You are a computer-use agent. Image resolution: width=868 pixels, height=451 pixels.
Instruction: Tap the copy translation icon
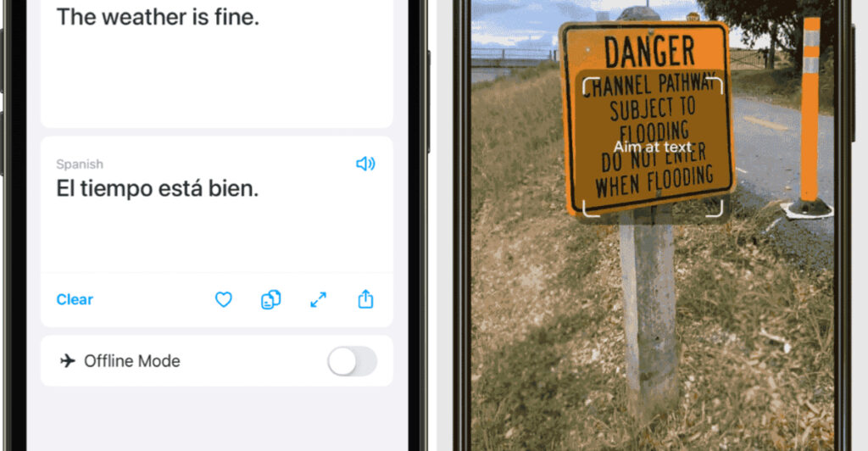(270, 299)
